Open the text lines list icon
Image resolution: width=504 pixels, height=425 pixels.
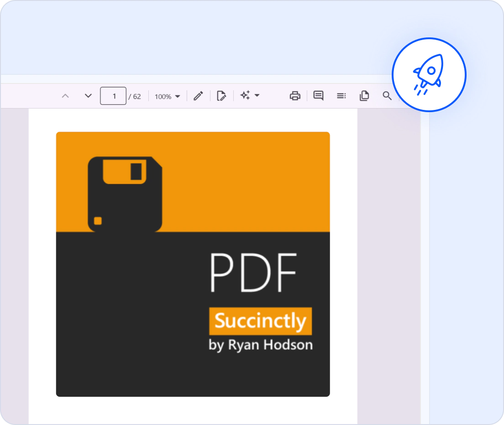tap(341, 96)
